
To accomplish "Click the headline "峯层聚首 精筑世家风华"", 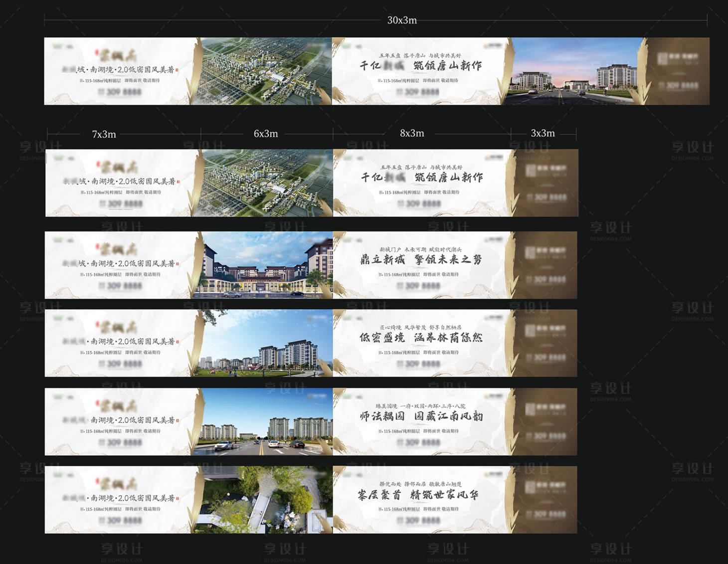I will (x=418, y=495).
